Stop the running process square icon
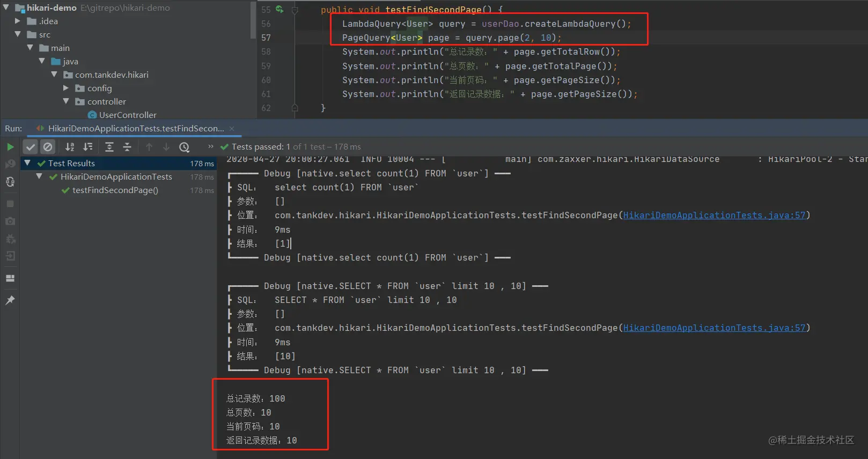This screenshot has width=868, height=459. [x=10, y=204]
